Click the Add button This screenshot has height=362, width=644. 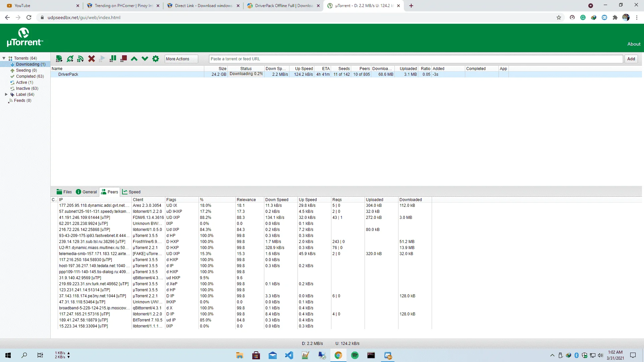631,59
